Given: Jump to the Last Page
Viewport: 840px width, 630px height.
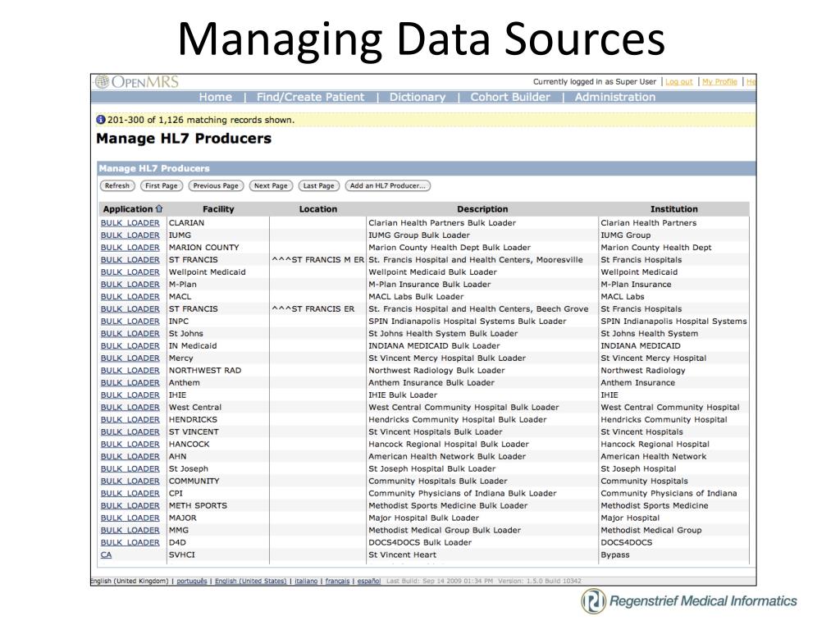Looking at the screenshot, I should click(x=317, y=186).
